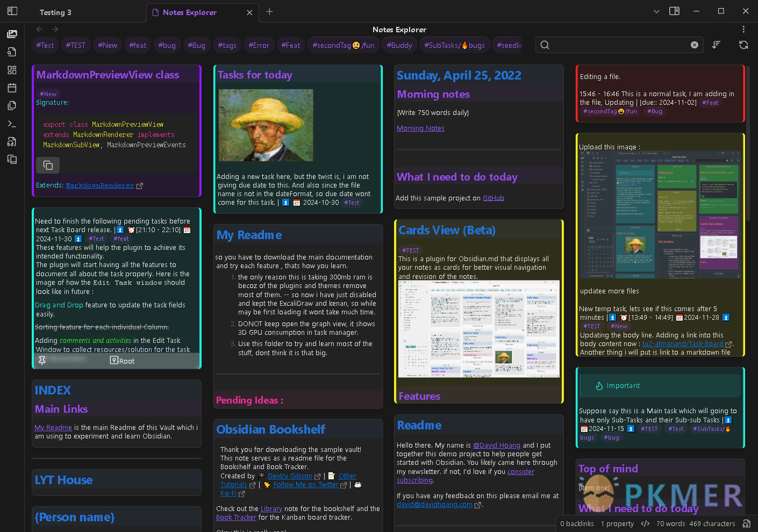The height and width of the screenshot is (532, 758).
Task: Open the Cards View (Beta) card title
Action: click(447, 230)
